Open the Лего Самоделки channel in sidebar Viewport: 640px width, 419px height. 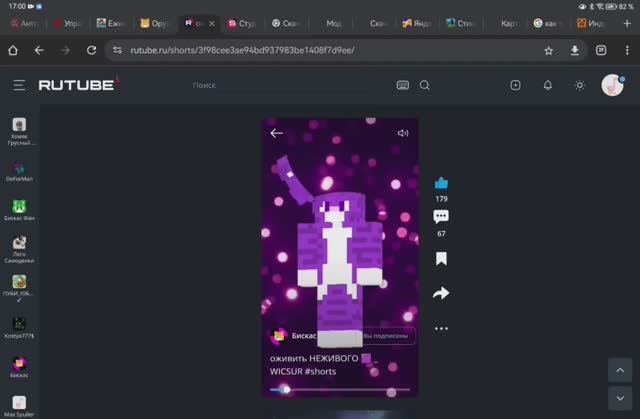pos(19,249)
